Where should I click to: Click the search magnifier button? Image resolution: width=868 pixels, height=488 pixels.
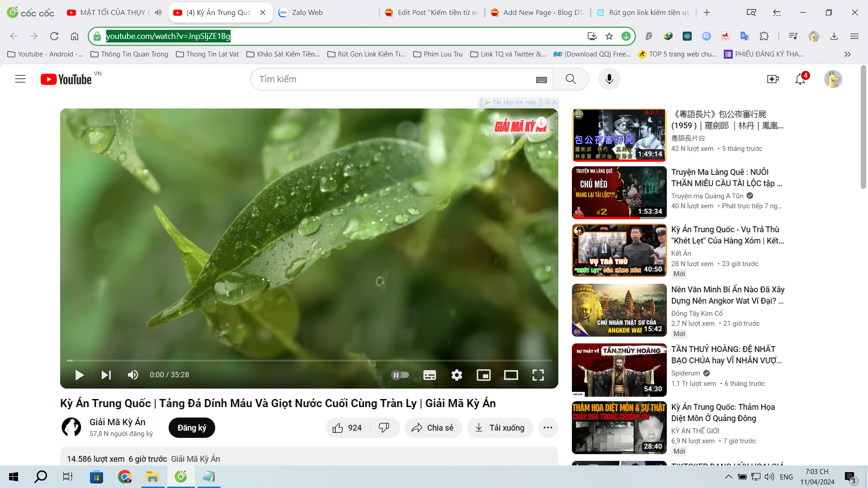(x=571, y=79)
